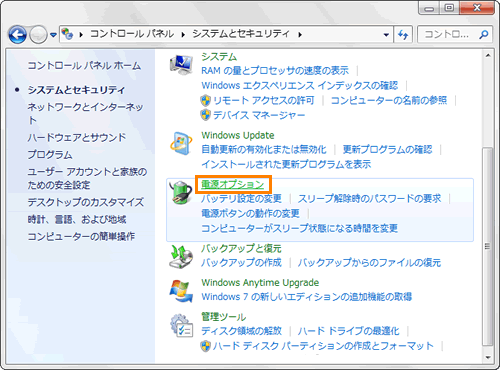Open the Windows Update heading
This screenshot has height=370, width=500.
pos(238,135)
